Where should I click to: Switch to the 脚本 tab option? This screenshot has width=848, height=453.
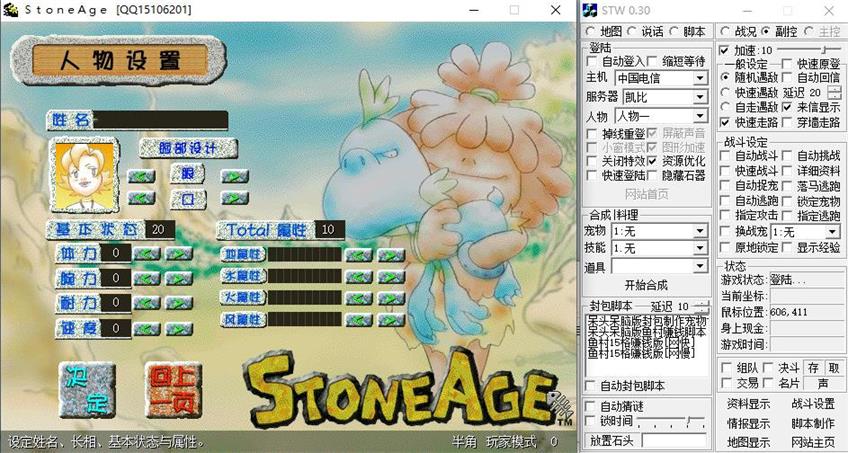click(x=673, y=32)
